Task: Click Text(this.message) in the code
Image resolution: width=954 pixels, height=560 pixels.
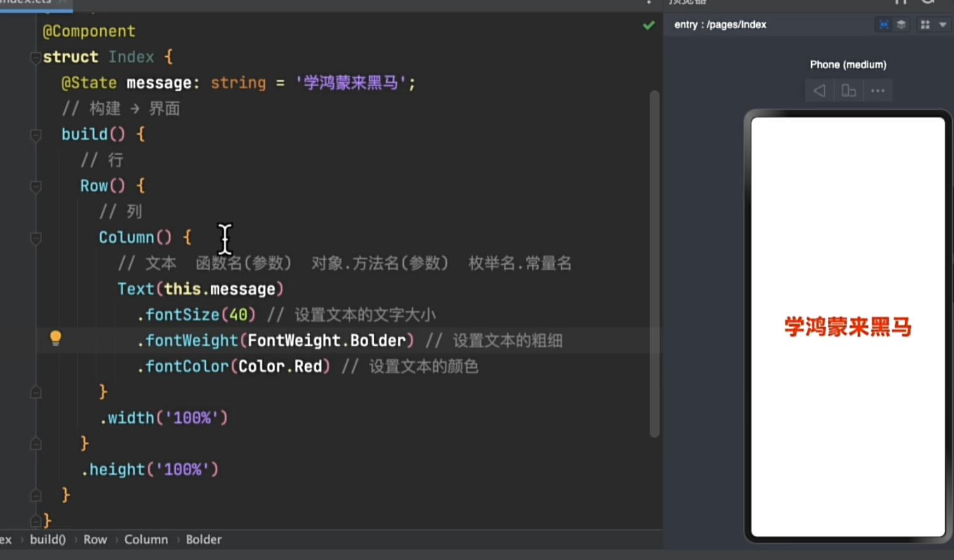Action: click(x=200, y=289)
